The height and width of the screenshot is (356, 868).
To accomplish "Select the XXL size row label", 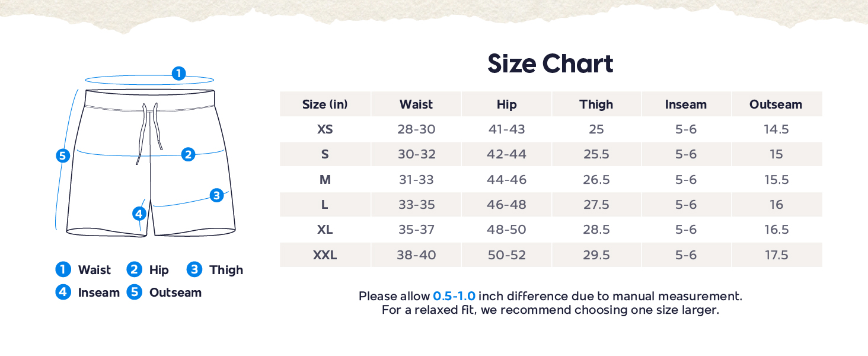I will (325, 255).
